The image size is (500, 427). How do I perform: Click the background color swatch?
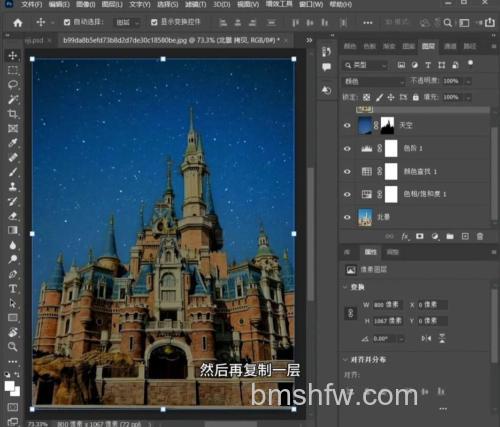pyautogui.click(x=16, y=391)
